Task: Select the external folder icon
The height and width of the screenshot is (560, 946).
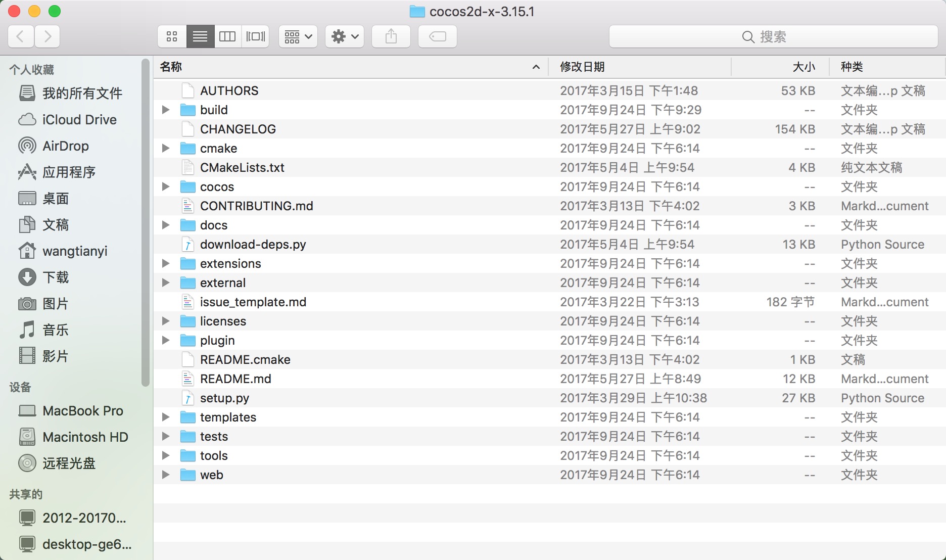Action: (x=188, y=283)
